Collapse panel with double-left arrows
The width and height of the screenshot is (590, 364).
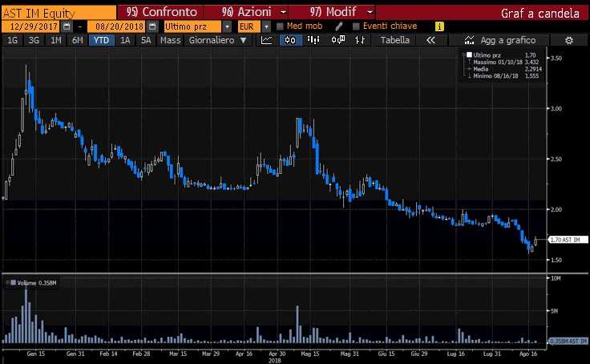[430, 40]
